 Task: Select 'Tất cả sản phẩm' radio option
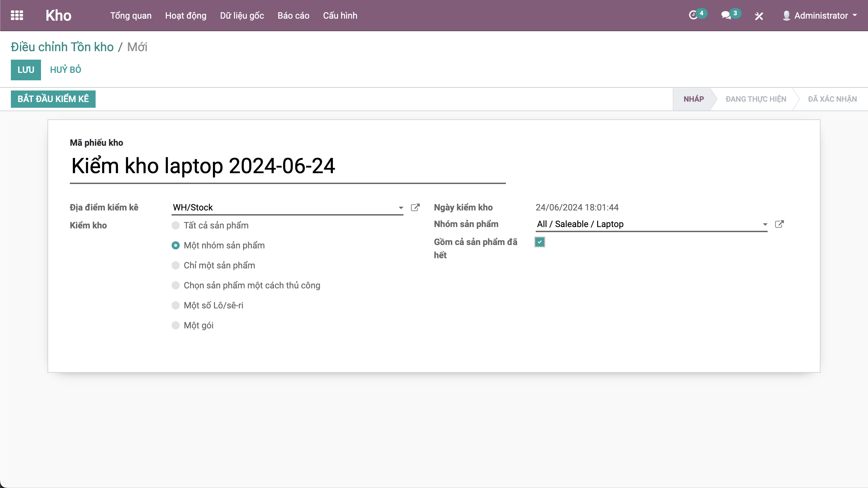coord(176,225)
